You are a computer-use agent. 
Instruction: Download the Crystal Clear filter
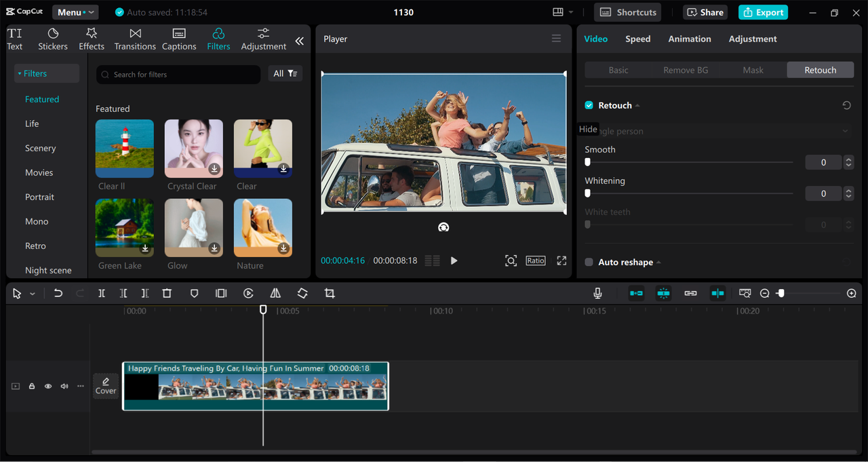pyautogui.click(x=214, y=169)
